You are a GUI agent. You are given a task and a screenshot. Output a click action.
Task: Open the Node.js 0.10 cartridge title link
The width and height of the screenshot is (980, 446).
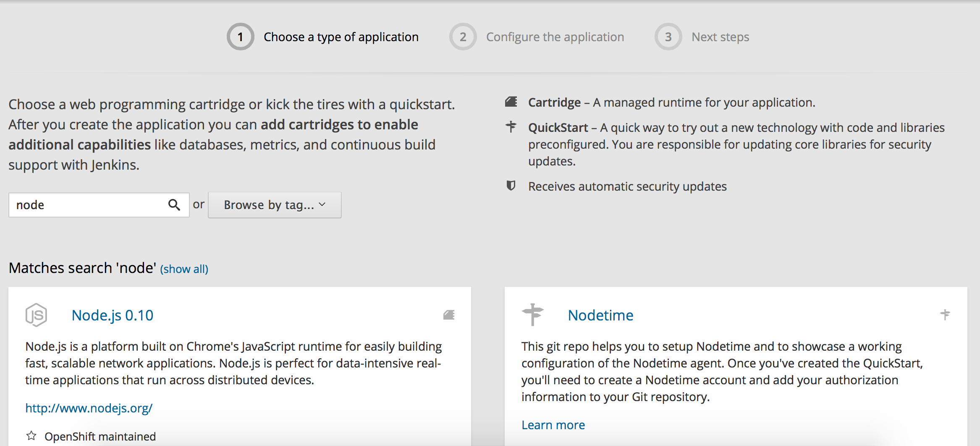click(113, 315)
